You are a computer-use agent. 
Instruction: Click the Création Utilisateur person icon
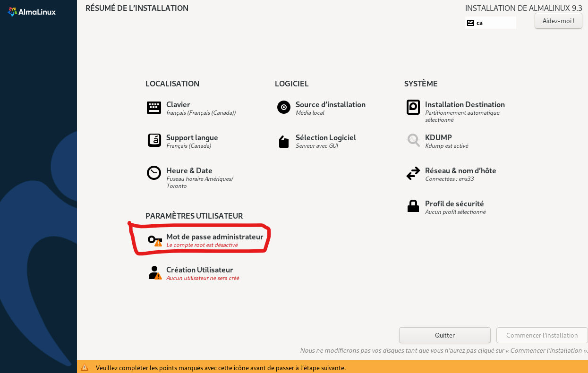coord(154,273)
